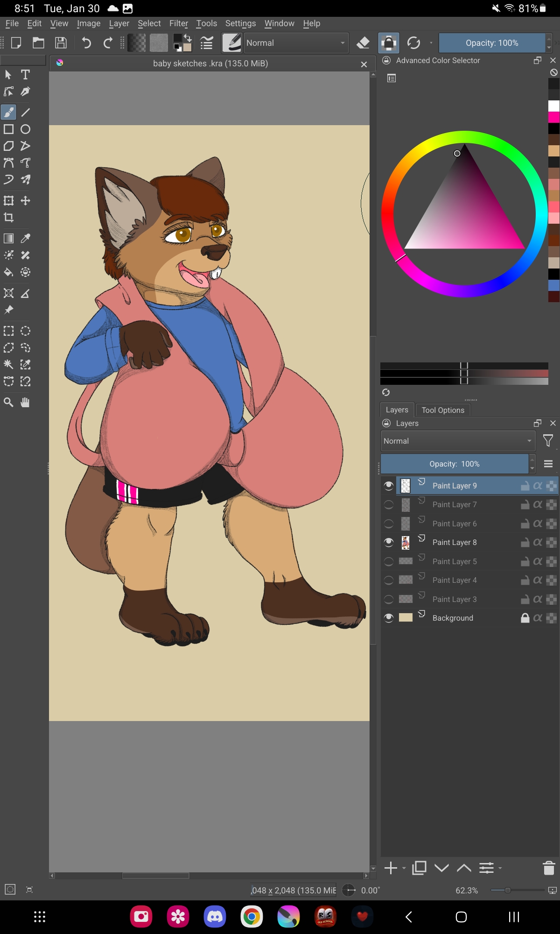Add a new paint layer

391,868
